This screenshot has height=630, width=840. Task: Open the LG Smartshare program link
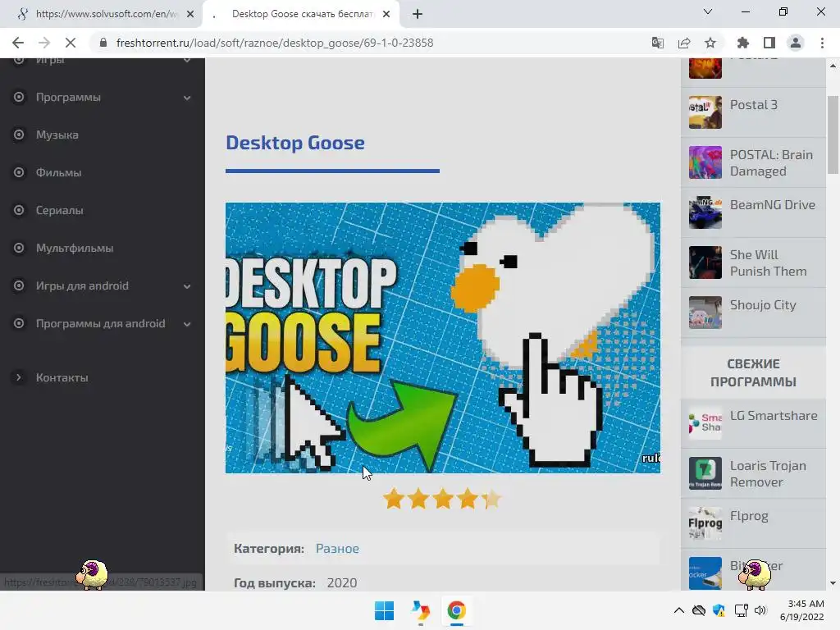(774, 416)
